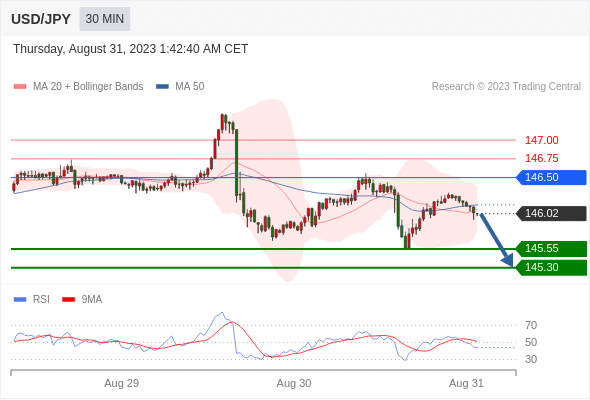Click the MA 50 legend label
The width and height of the screenshot is (590, 400).
click(x=190, y=87)
